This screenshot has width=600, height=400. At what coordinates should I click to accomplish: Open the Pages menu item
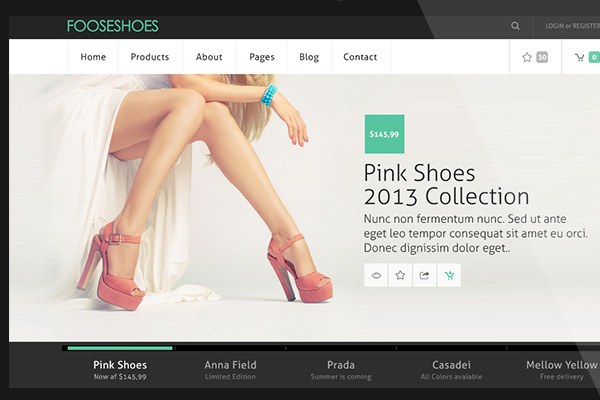pos(262,57)
